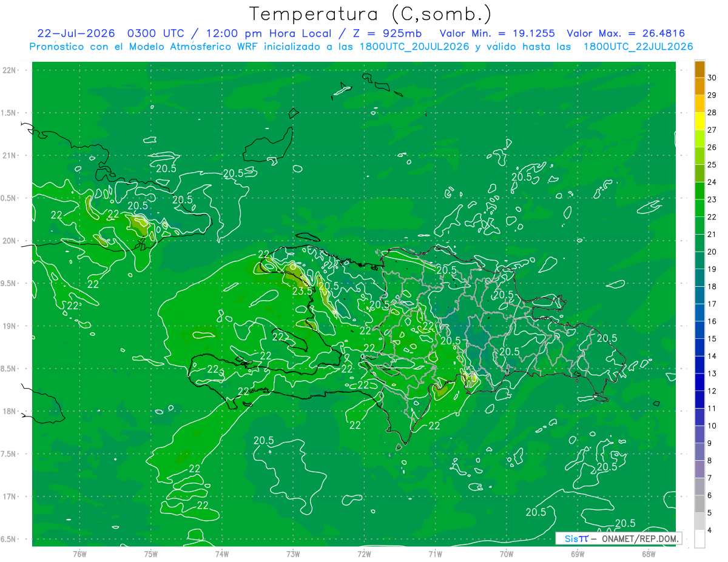Click the orange swatch between legend values 29 and 30

click(x=699, y=86)
